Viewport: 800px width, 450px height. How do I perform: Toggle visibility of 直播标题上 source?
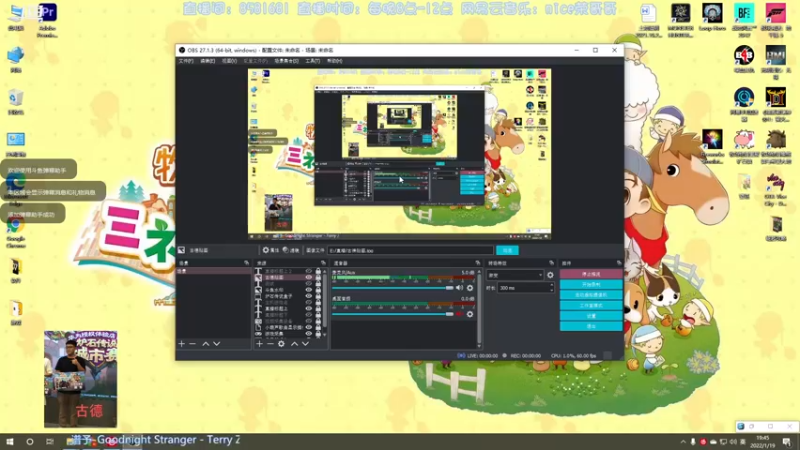click(x=309, y=309)
